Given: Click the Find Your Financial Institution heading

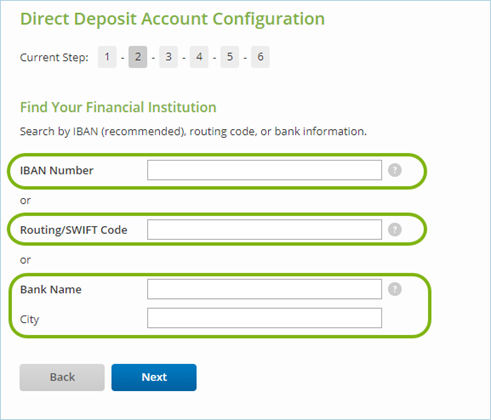Looking at the screenshot, I should 118,107.
